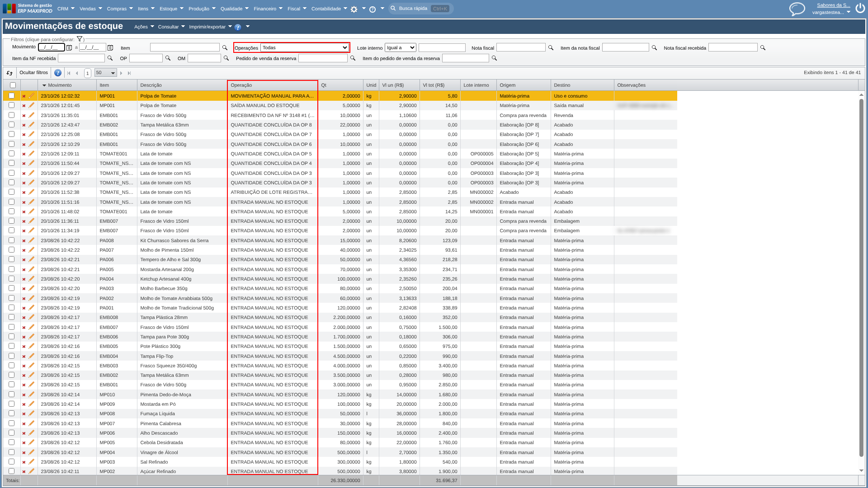Click the magnifier beside Nota fiscal recebida field
Screen dimensions: 868x488
coord(763,47)
